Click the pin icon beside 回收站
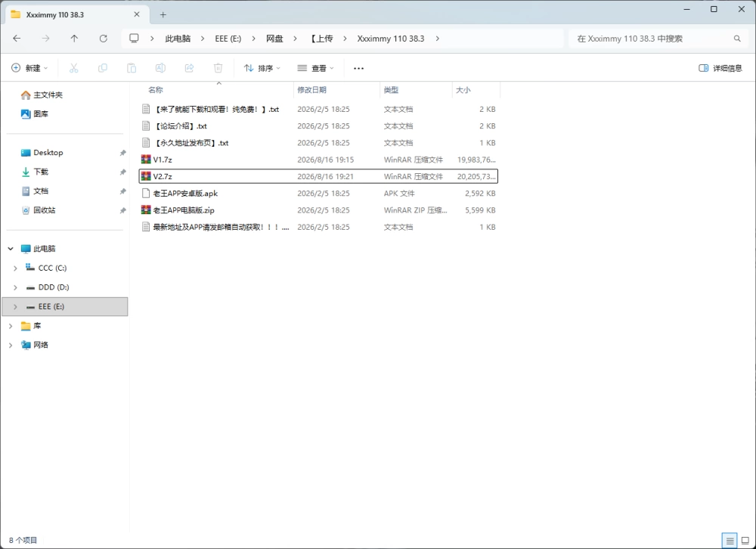This screenshot has width=756, height=549. 123,210
